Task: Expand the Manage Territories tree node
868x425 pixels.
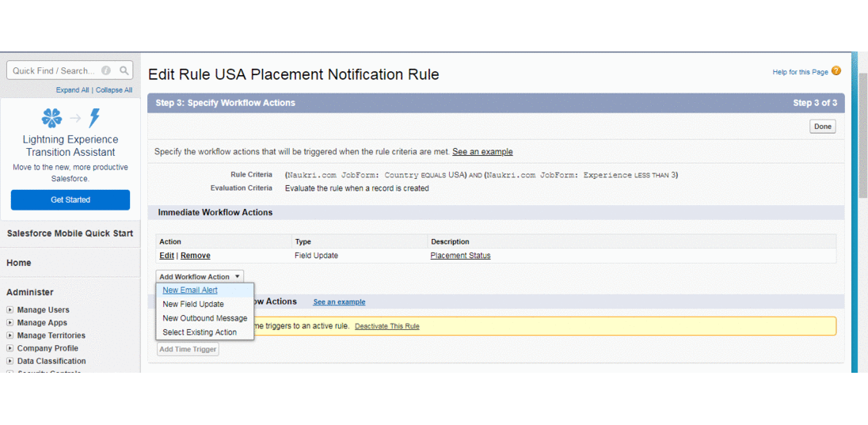Action: point(10,336)
